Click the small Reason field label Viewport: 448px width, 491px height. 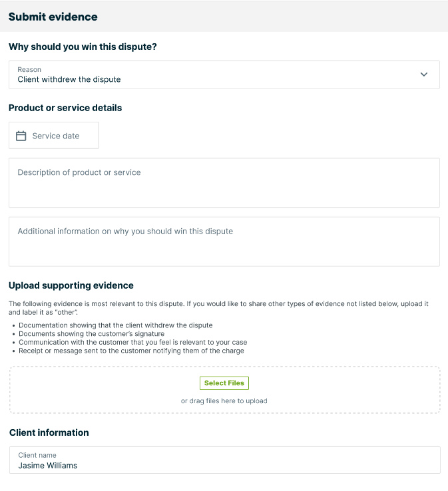(x=29, y=69)
